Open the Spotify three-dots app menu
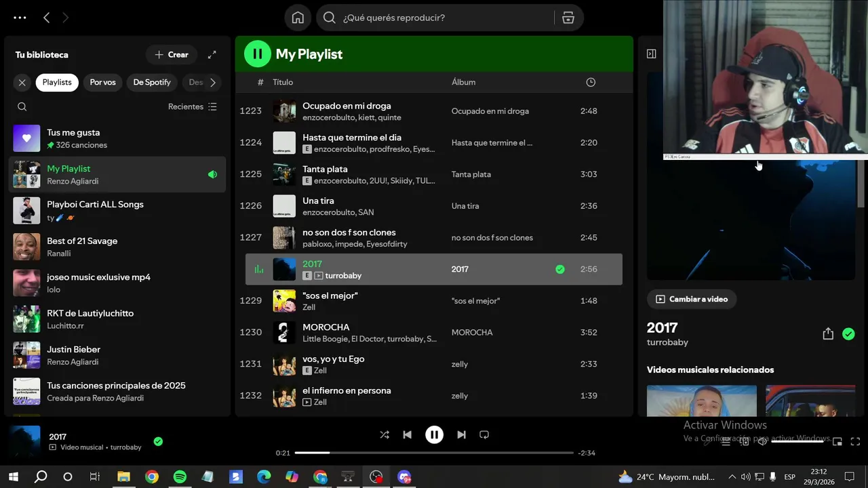This screenshot has width=868, height=488. point(20,18)
